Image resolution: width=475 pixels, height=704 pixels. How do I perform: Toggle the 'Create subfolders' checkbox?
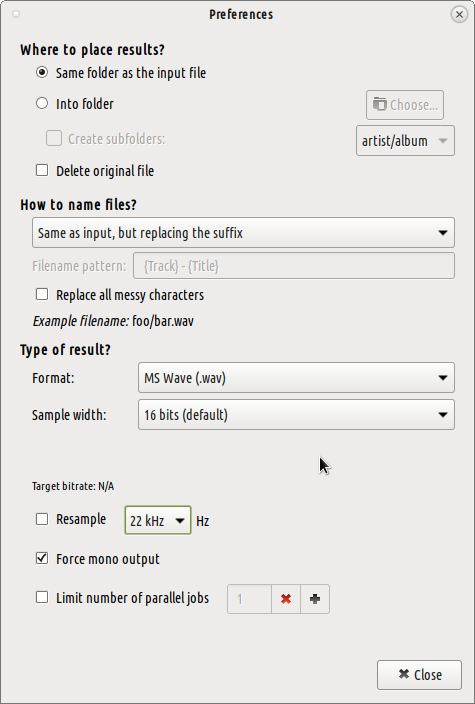tap(54, 138)
